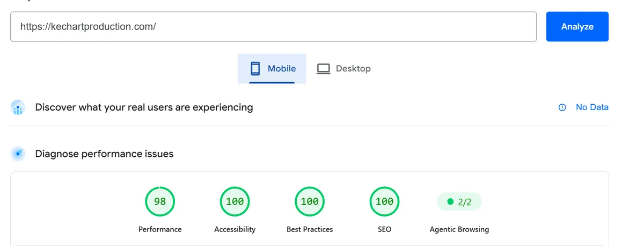Click the mobile phone icon

click(255, 69)
